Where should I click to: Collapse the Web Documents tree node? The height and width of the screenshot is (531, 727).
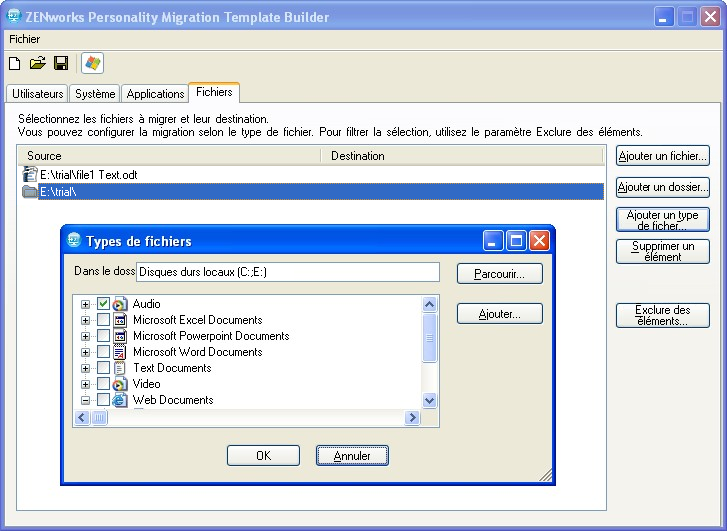86,400
